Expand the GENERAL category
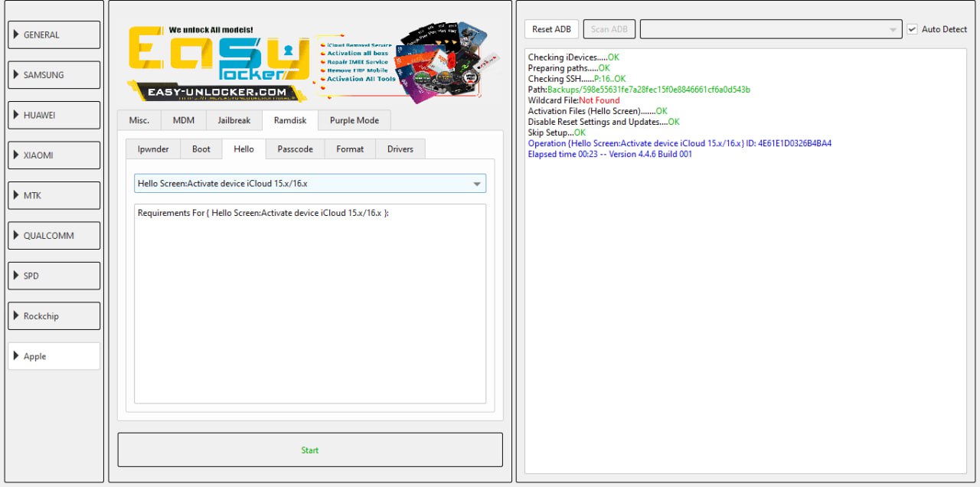 pyautogui.click(x=54, y=34)
